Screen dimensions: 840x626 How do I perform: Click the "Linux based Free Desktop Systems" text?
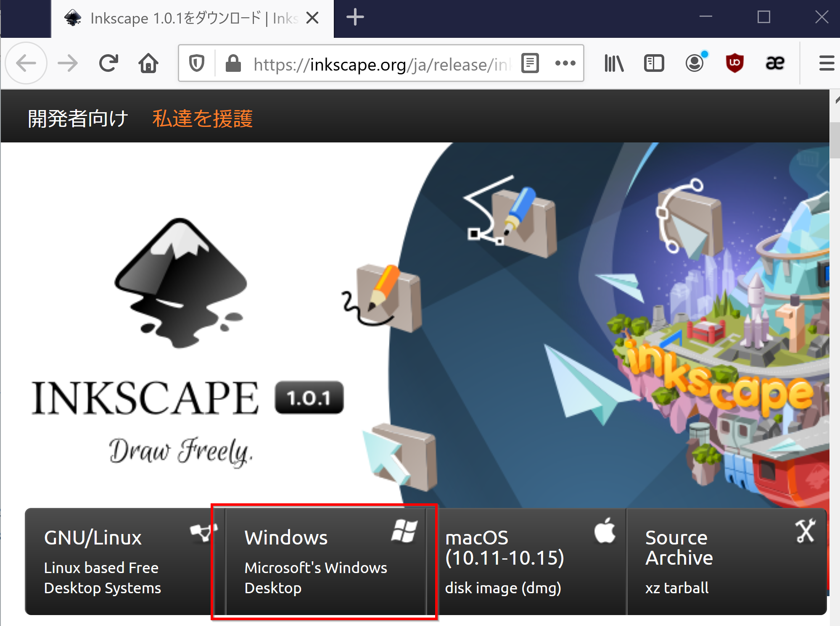tap(102, 578)
